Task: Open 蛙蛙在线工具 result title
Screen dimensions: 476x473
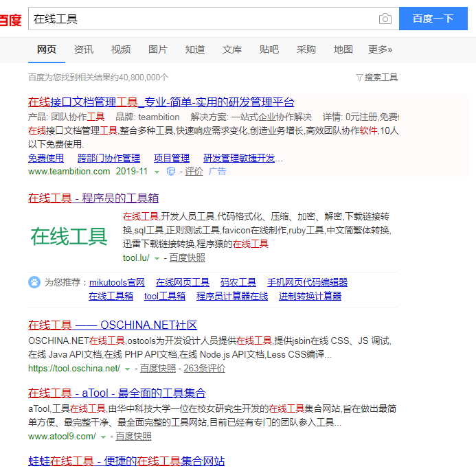Action: tap(126, 461)
